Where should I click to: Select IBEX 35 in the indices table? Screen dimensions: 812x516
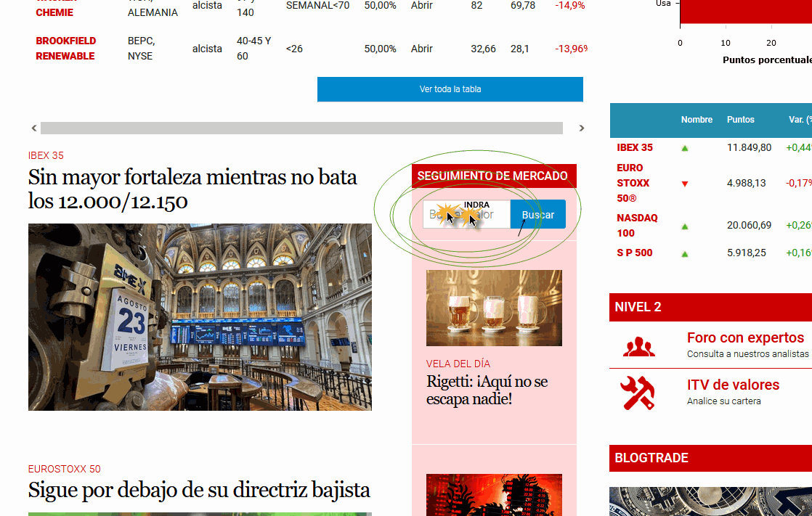(634, 147)
